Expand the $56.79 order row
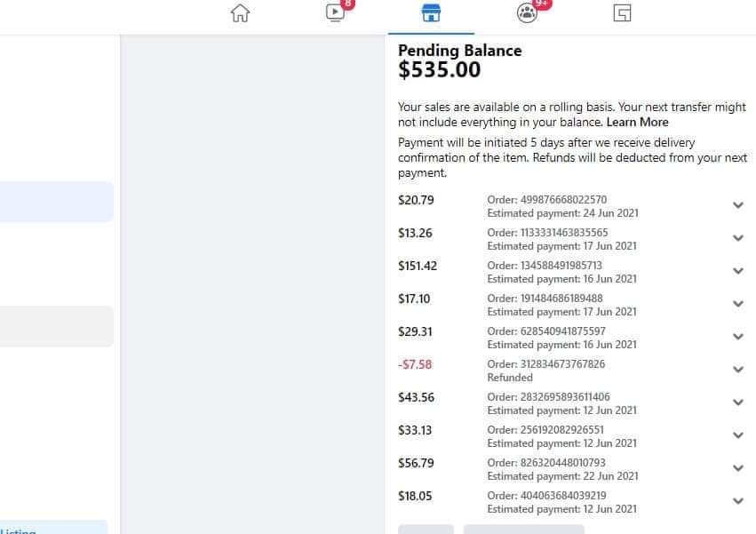756x534 pixels. coord(737,468)
